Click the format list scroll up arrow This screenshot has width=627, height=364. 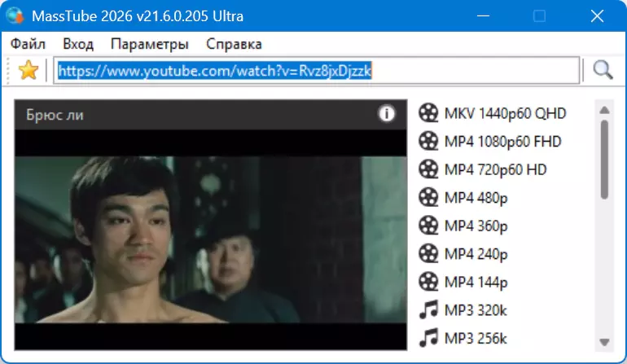click(x=604, y=110)
